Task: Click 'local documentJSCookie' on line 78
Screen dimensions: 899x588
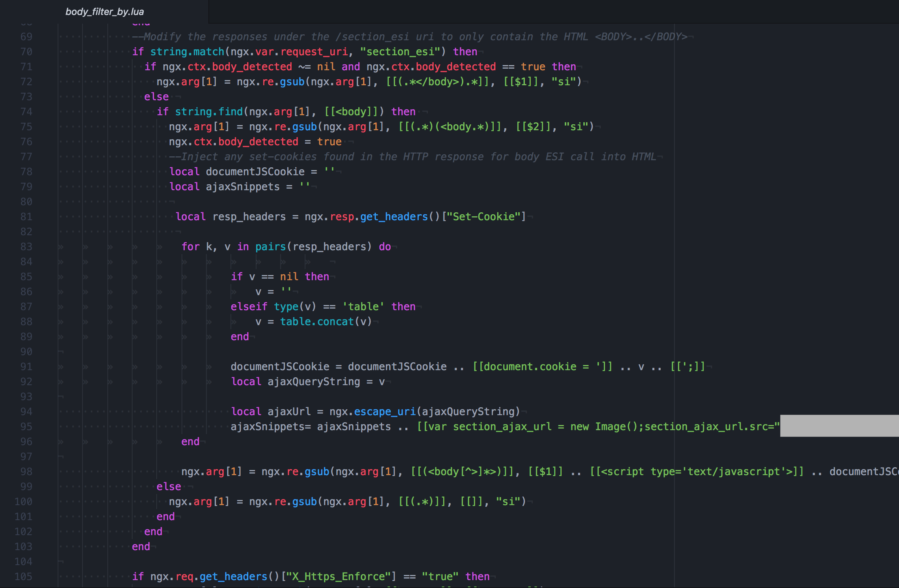Action: tap(237, 172)
